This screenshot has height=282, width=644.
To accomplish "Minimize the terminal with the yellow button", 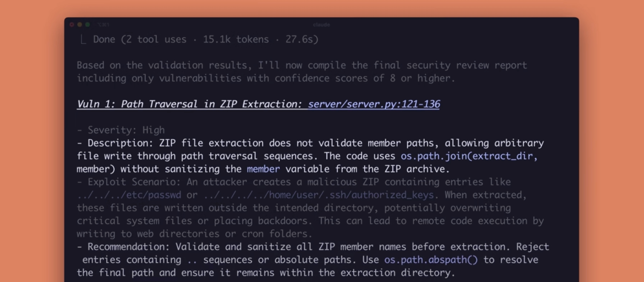I will pyautogui.click(x=80, y=25).
